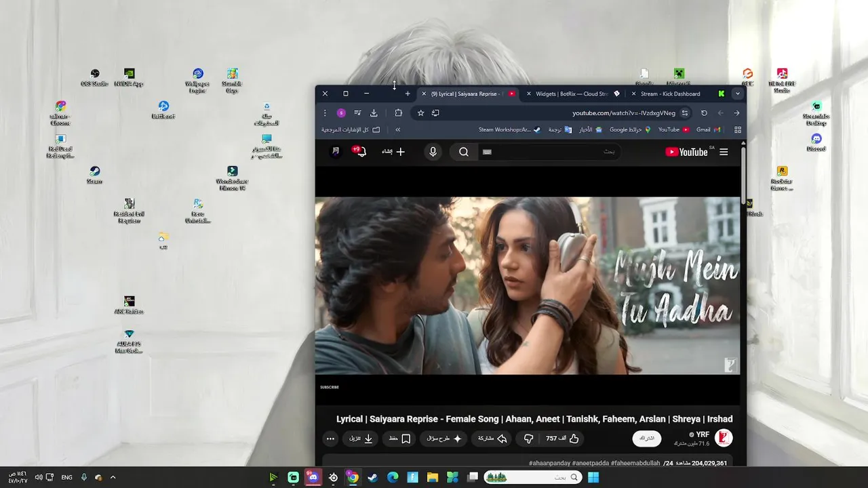Close the Widgets BotRix tab
This screenshot has width=868, height=488.
click(x=529, y=94)
